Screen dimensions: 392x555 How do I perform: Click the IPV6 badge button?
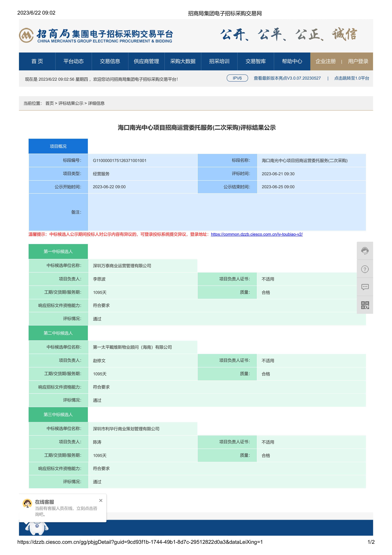[x=237, y=78]
